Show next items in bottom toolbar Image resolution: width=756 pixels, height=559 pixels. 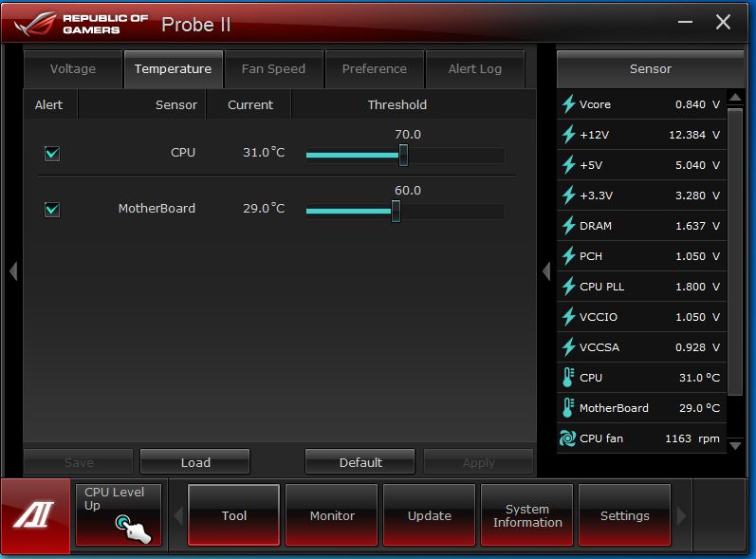[x=681, y=515]
